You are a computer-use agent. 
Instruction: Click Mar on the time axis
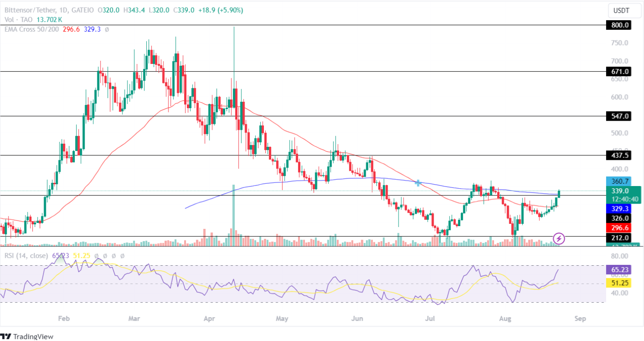coord(134,319)
